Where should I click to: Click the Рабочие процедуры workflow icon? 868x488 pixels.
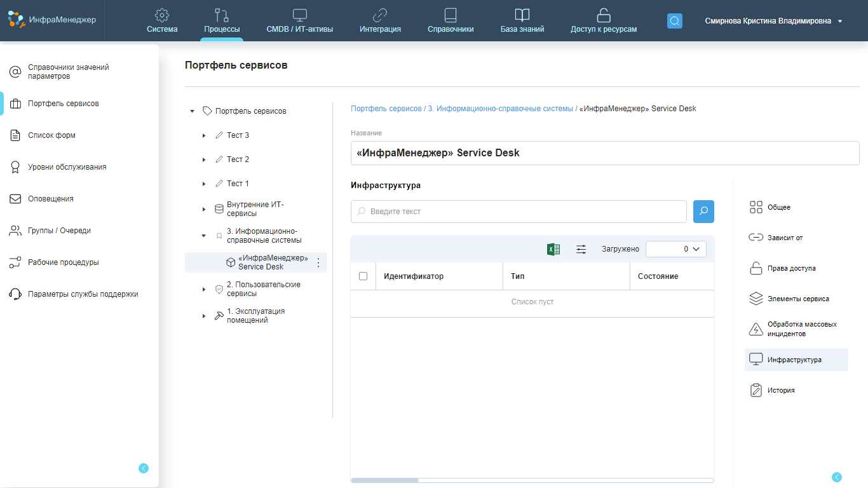pyautogui.click(x=15, y=262)
